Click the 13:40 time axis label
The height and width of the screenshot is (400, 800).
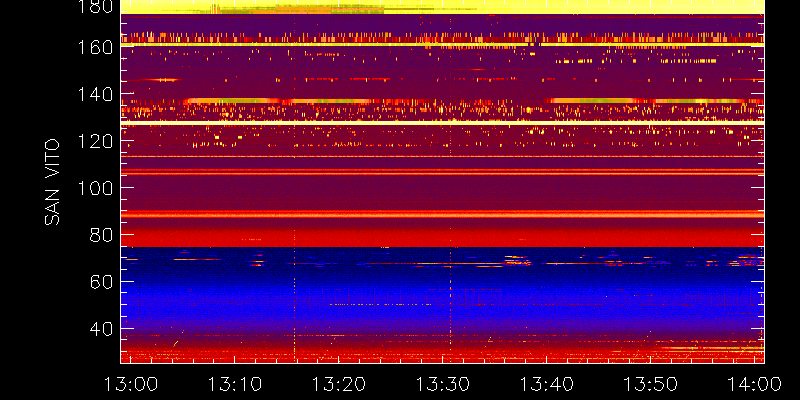coord(547,384)
